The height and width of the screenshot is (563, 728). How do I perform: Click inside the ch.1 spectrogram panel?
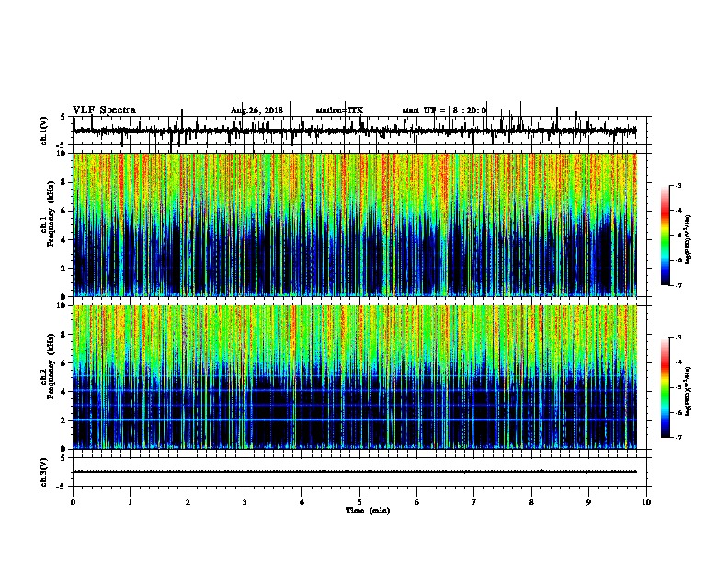pos(355,224)
